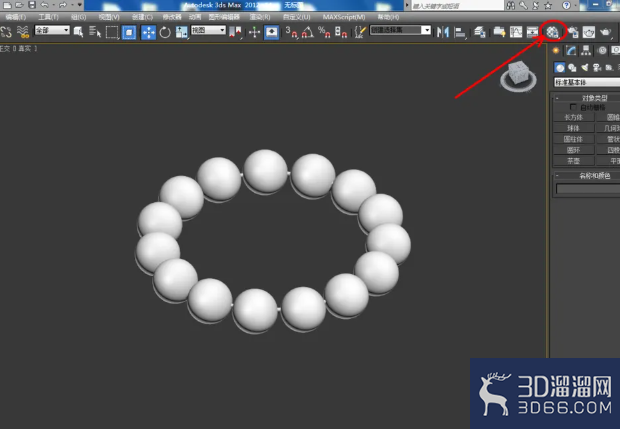Image resolution: width=620 pixels, height=429 pixels.
Task: Open the reference coordinate system dropdown
Action: click(x=208, y=30)
